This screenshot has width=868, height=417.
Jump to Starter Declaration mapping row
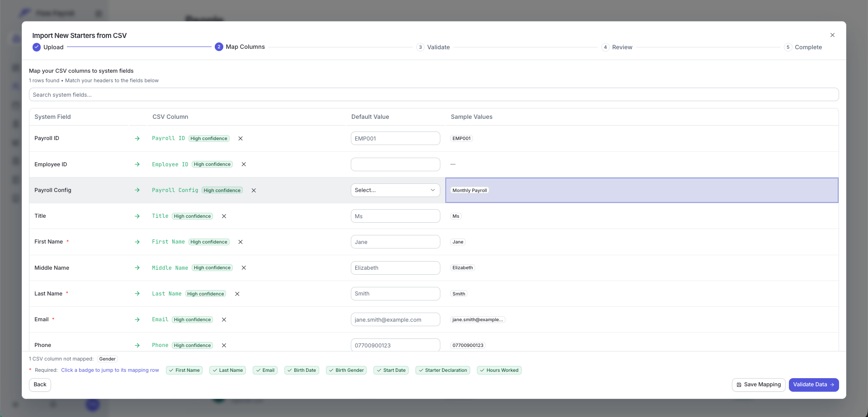[443, 370]
